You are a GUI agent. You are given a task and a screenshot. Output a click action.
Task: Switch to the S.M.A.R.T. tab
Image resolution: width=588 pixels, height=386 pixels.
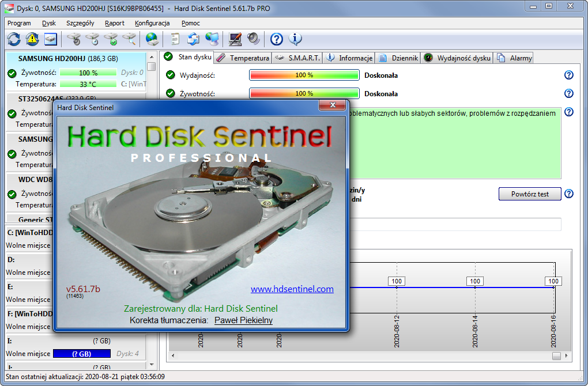coord(297,58)
